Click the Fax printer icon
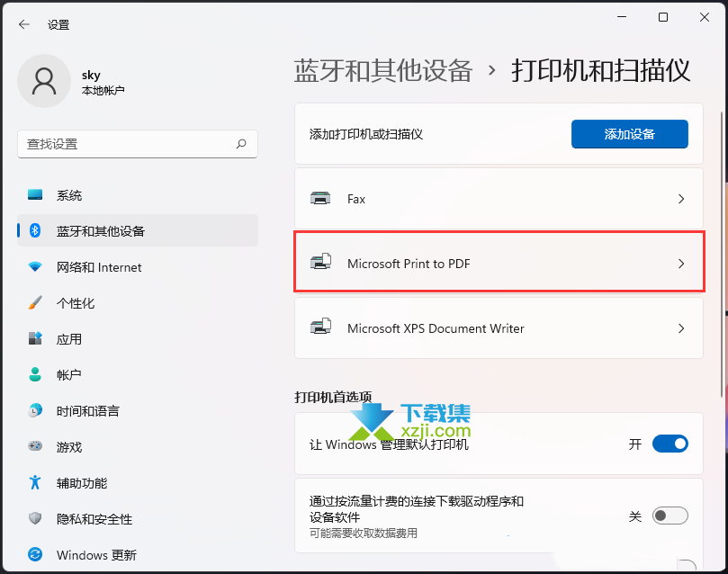 click(x=320, y=199)
